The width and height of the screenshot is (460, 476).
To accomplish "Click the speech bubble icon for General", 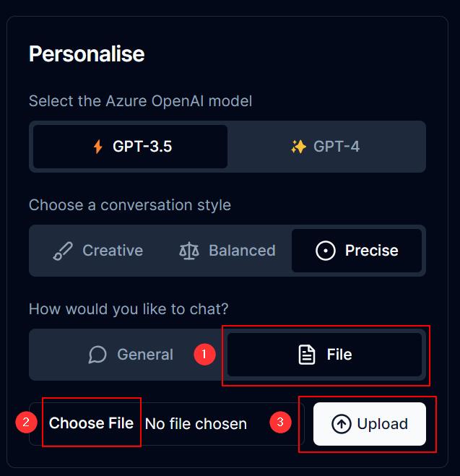I will [97, 355].
